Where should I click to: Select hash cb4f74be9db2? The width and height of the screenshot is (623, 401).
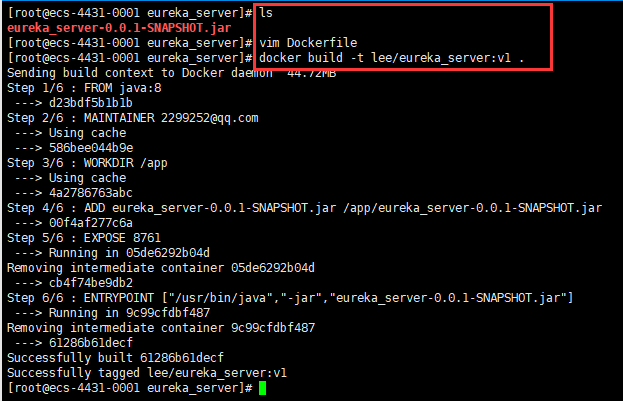click(91, 283)
